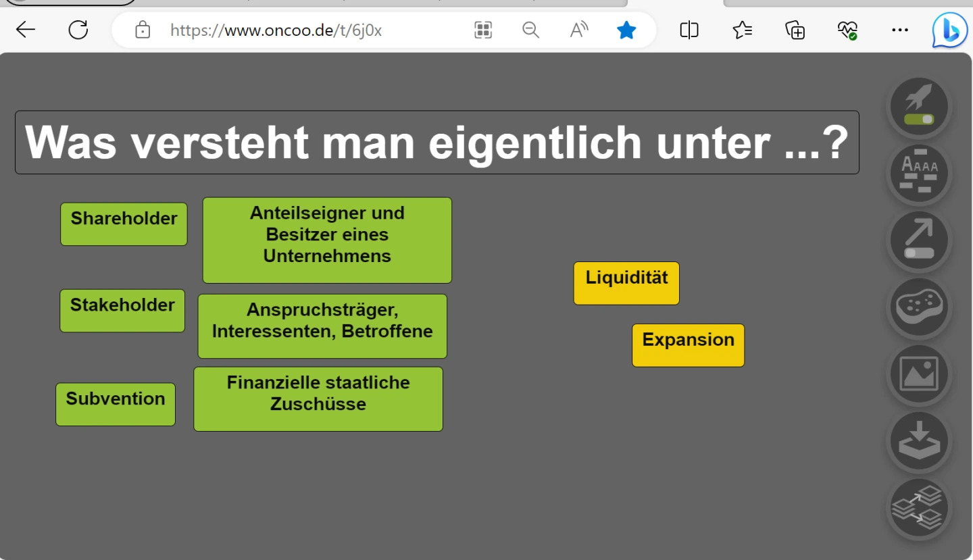Click the oncoo.de address bar URL
The height and width of the screenshot is (560, 973).
coord(276,30)
